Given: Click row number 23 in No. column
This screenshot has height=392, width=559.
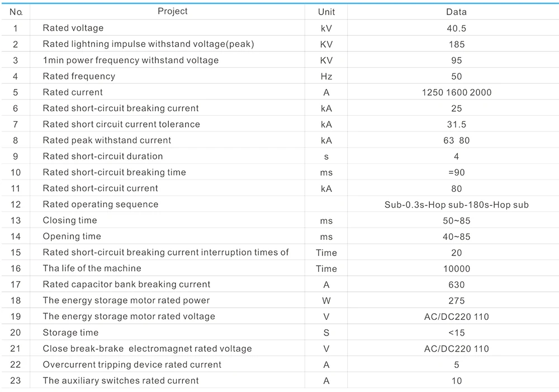Looking at the screenshot, I should coord(16,381).
